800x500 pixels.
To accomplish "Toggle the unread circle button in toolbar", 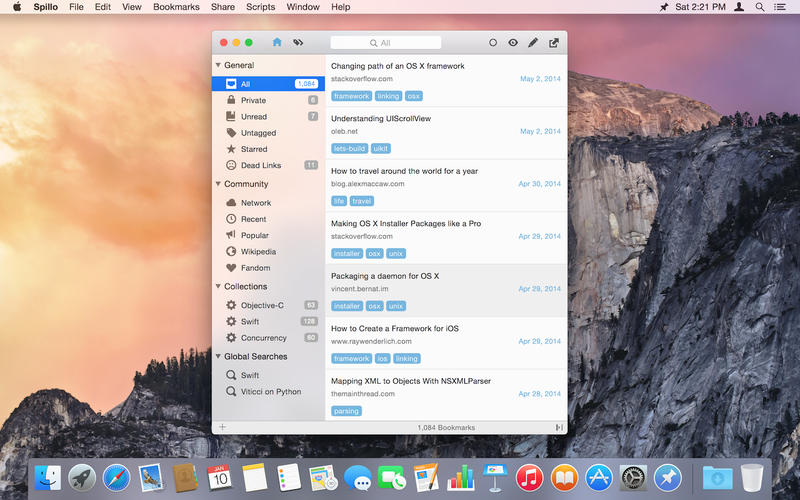I will click(492, 43).
